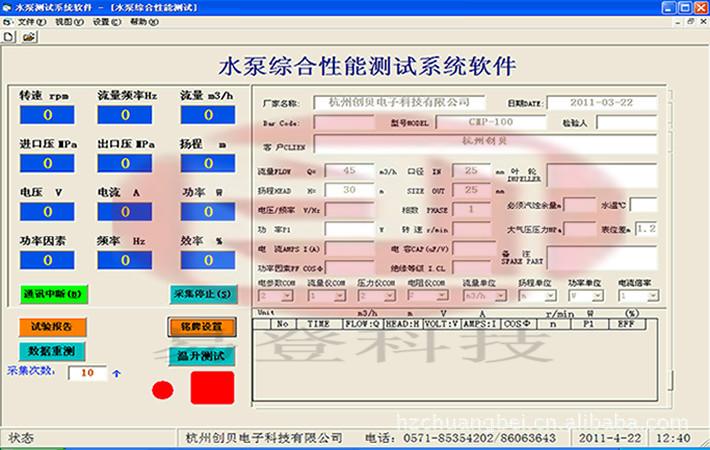Image resolution: width=710 pixels, height=450 pixels.
Task: Click the 检验人 inspector field
Action: coord(626,123)
